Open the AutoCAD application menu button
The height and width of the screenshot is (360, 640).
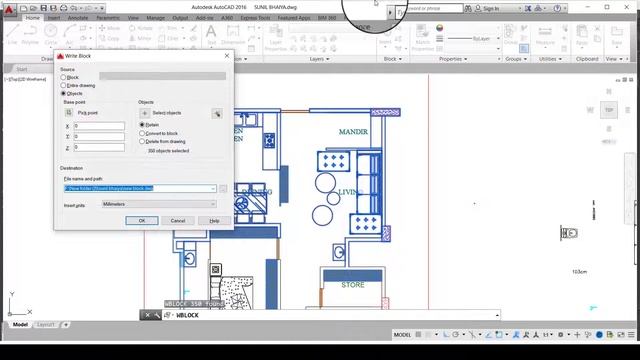(8, 9)
